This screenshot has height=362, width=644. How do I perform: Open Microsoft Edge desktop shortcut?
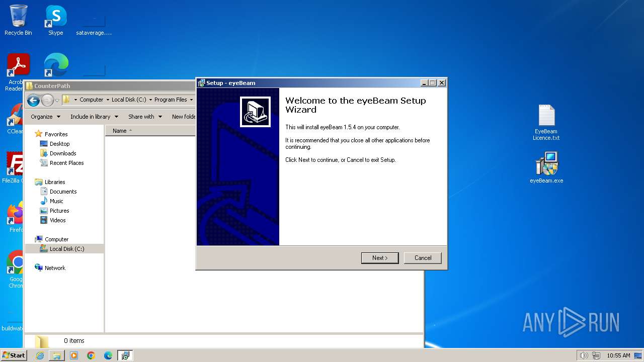tap(56, 65)
